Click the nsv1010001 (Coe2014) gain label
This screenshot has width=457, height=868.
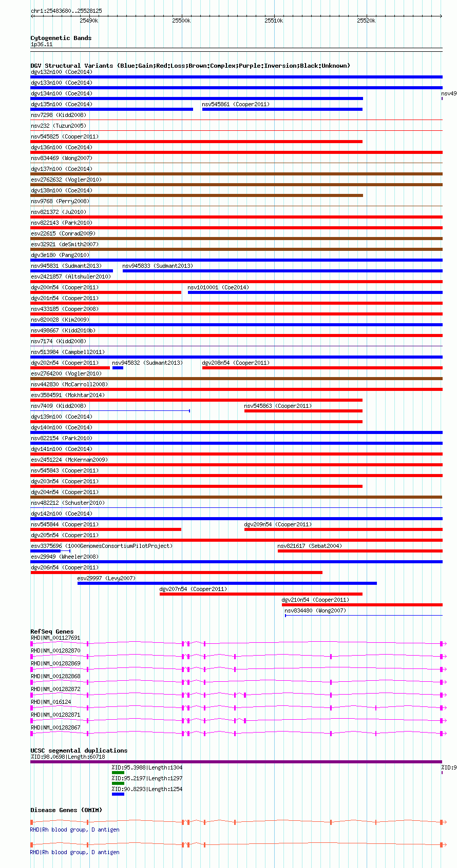pyautogui.click(x=218, y=287)
